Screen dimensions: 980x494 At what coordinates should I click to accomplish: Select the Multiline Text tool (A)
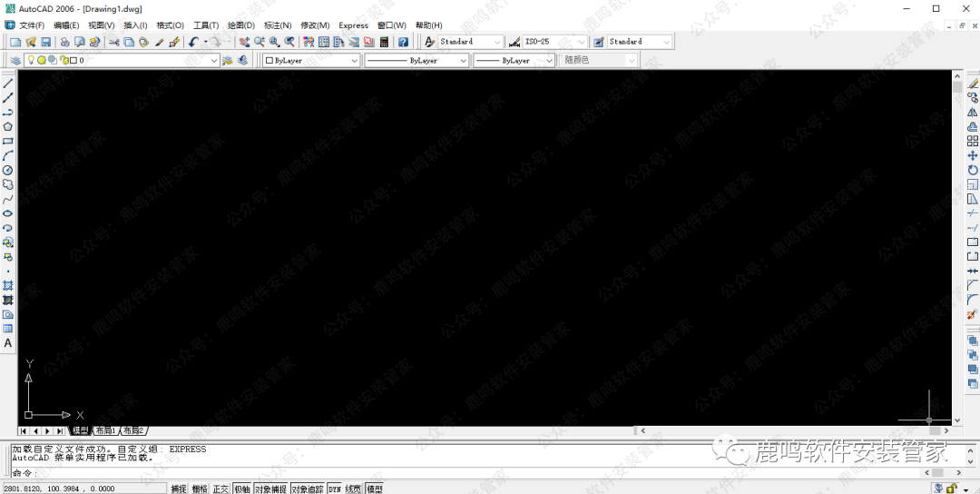click(8, 343)
